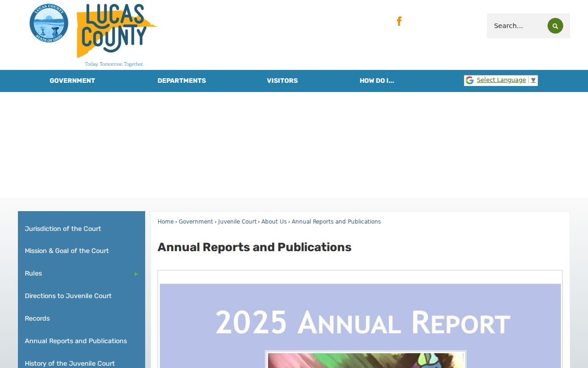Click Annual Reports and Publications breadcrumb

click(x=336, y=222)
